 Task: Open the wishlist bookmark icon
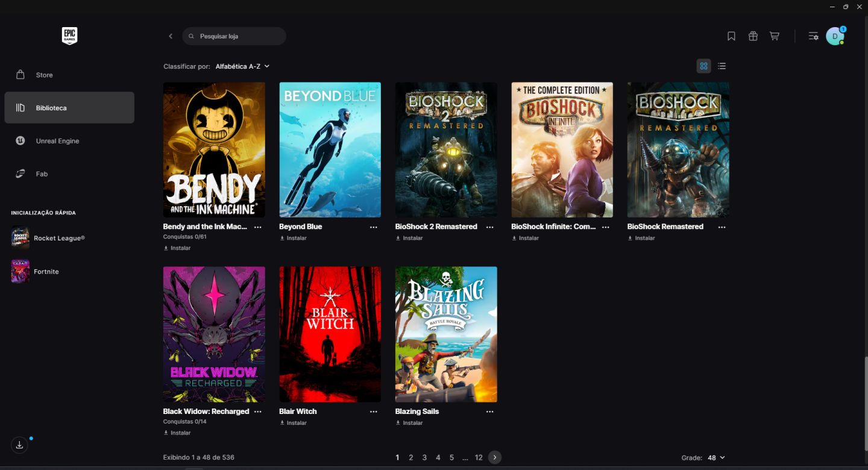(731, 36)
